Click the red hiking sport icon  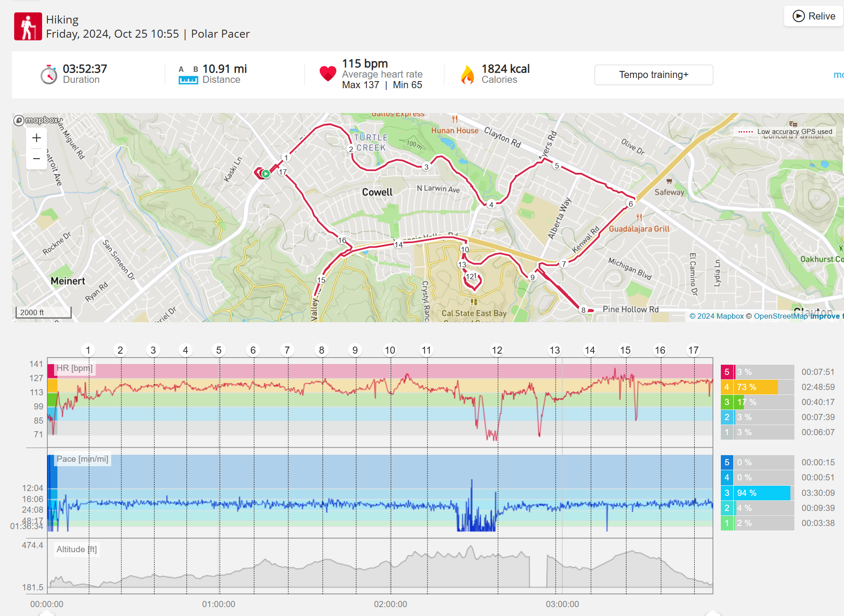(28, 27)
